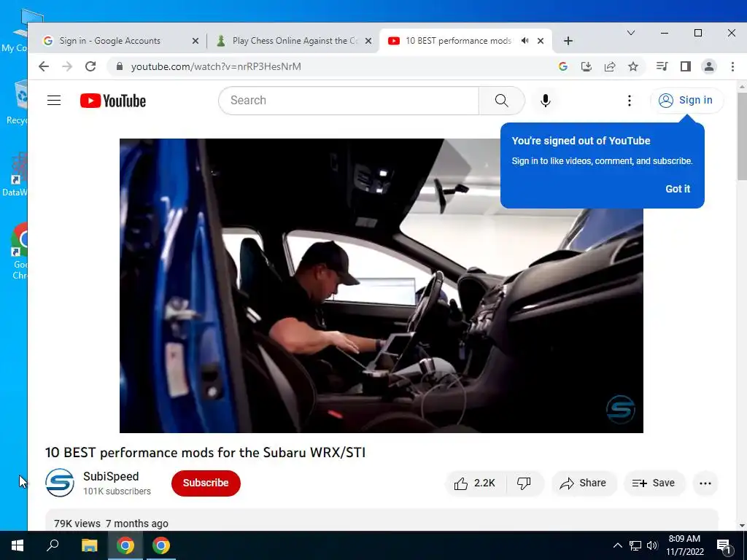The width and height of the screenshot is (747, 560).
Task: Open the media controls icon in Chrome toolbar
Action: pyautogui.click(x=662, y=66)
